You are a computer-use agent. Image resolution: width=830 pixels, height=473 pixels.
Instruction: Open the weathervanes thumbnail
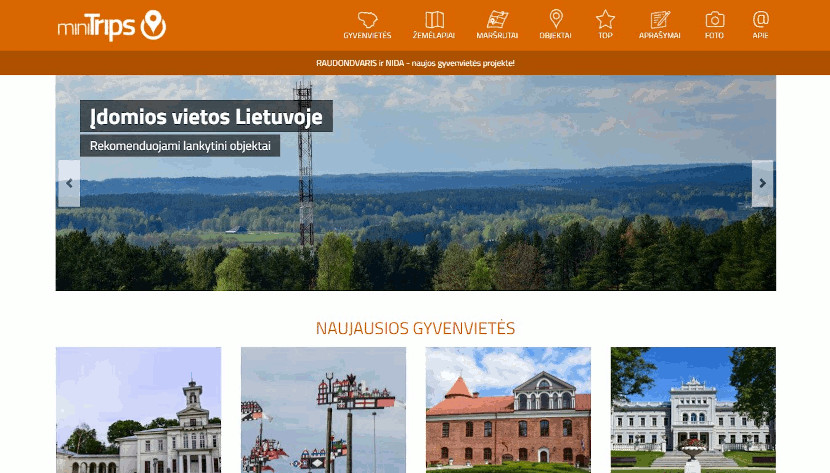coord(323,410)
